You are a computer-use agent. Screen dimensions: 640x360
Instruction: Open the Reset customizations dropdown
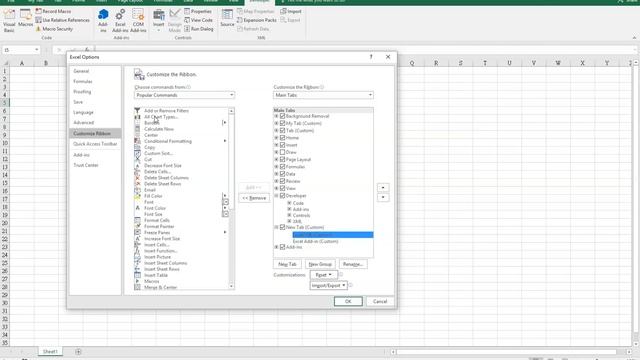323,275
